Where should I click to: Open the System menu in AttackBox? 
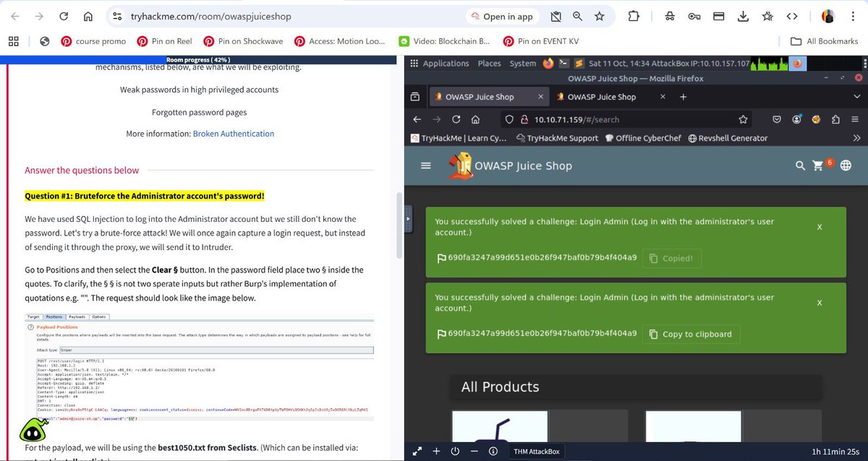click(x=522, y=64)
